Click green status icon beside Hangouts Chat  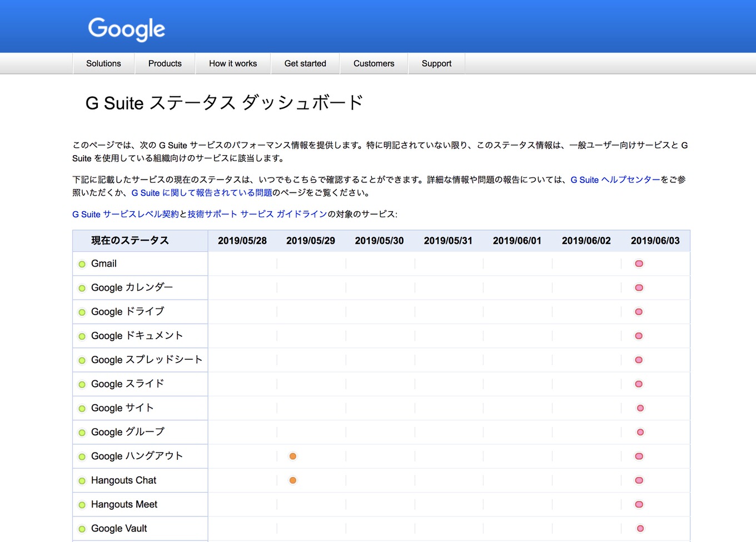coord(82,481)
